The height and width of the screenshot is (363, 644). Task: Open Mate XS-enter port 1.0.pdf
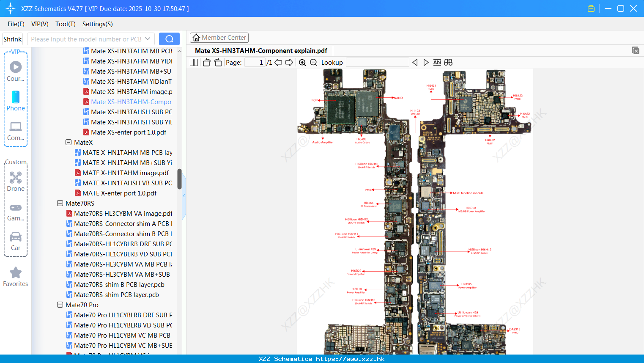click(124, 132)
